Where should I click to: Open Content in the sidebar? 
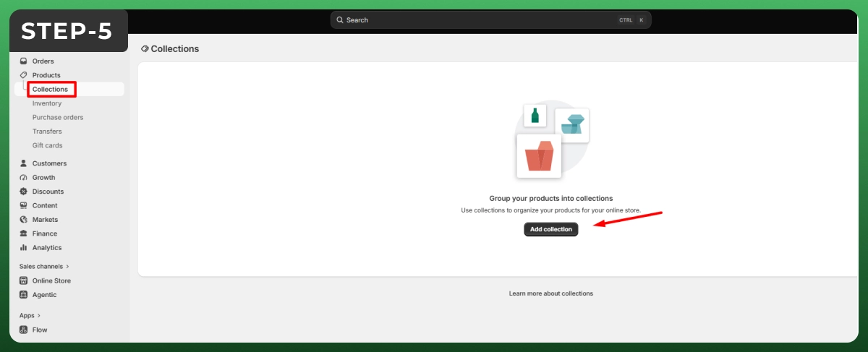pyautogui.click(x=45, y=205)
